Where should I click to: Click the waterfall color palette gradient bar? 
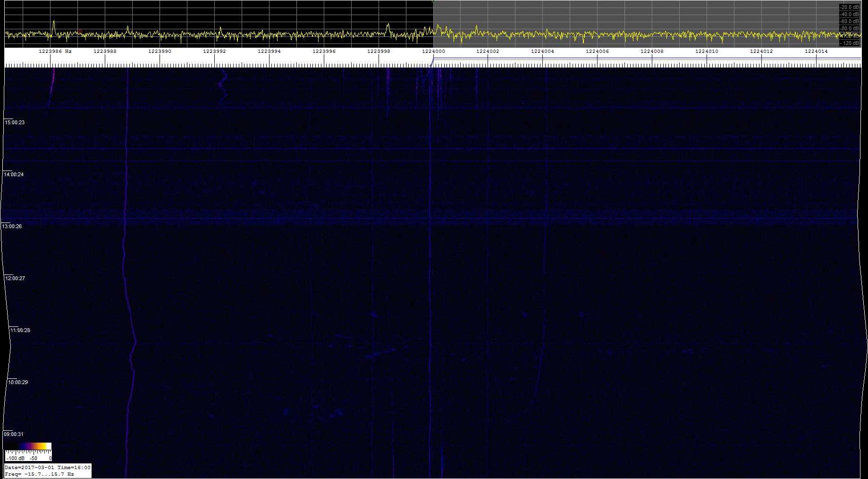[x=28, y=446]
